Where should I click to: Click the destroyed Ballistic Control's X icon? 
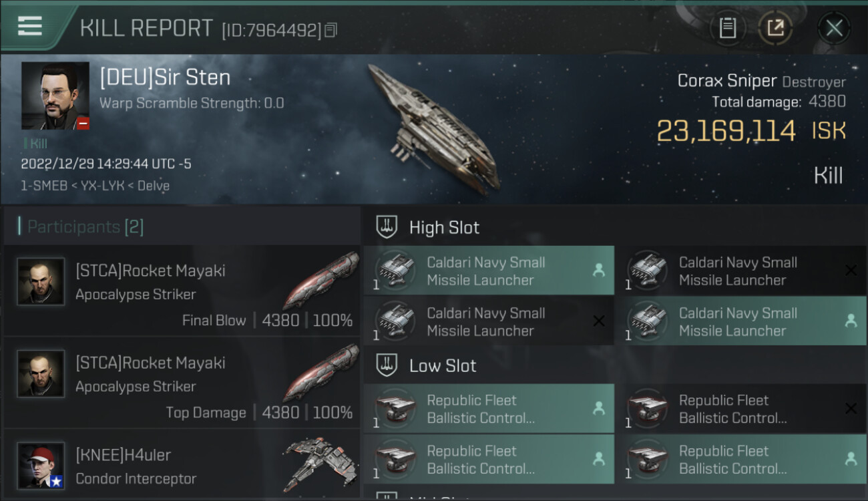[x=851, y=409]
